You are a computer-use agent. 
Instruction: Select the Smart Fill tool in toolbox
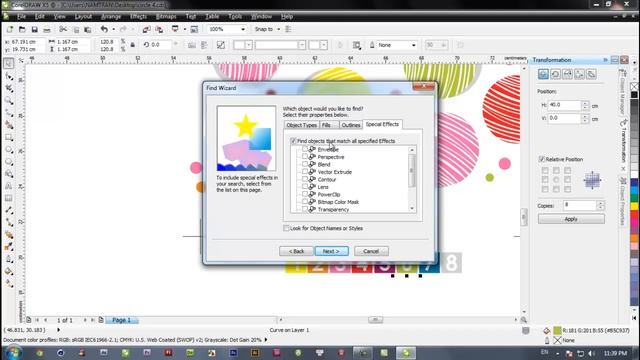pyautogui.click(x=9, y=125)
